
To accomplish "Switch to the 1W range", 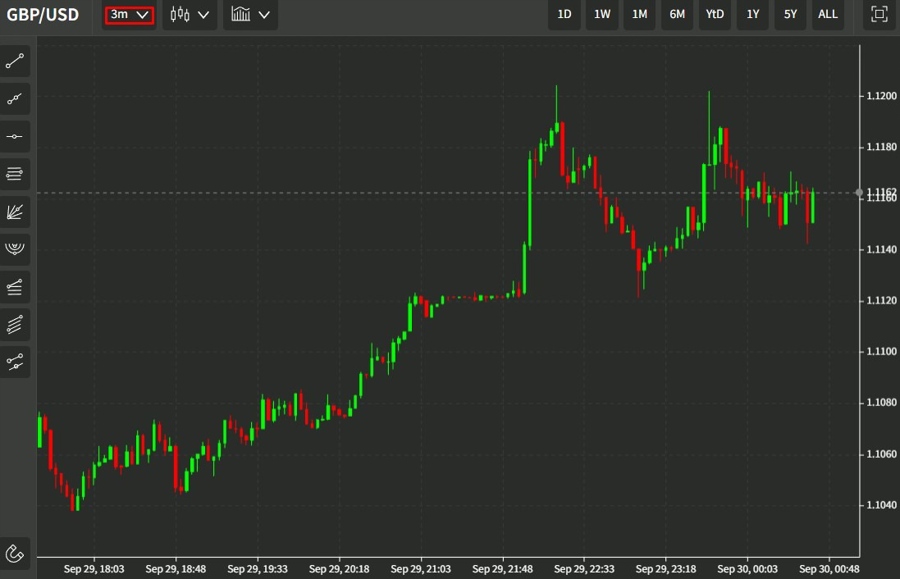I will coord(602,14).
